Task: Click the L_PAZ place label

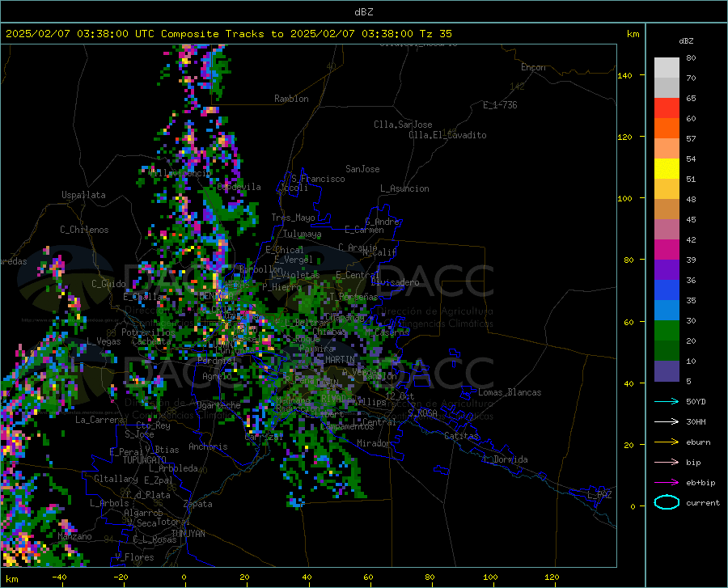Action: [599, 495]
